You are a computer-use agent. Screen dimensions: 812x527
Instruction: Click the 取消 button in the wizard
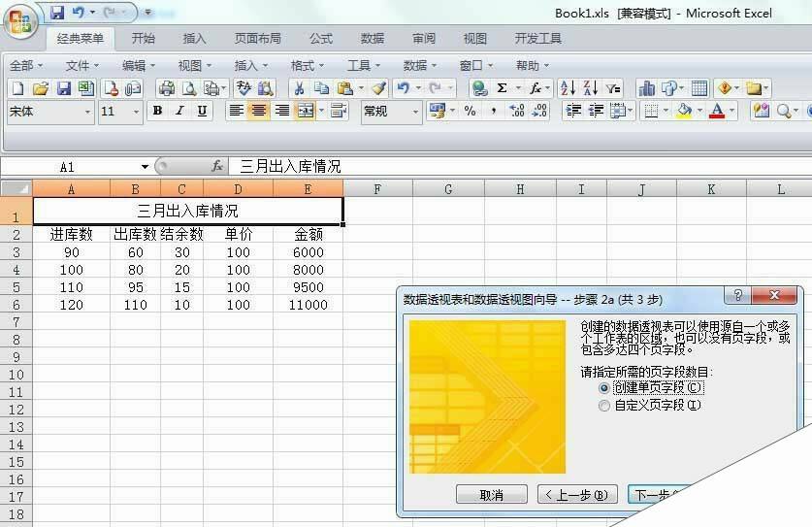click(492, 495)
